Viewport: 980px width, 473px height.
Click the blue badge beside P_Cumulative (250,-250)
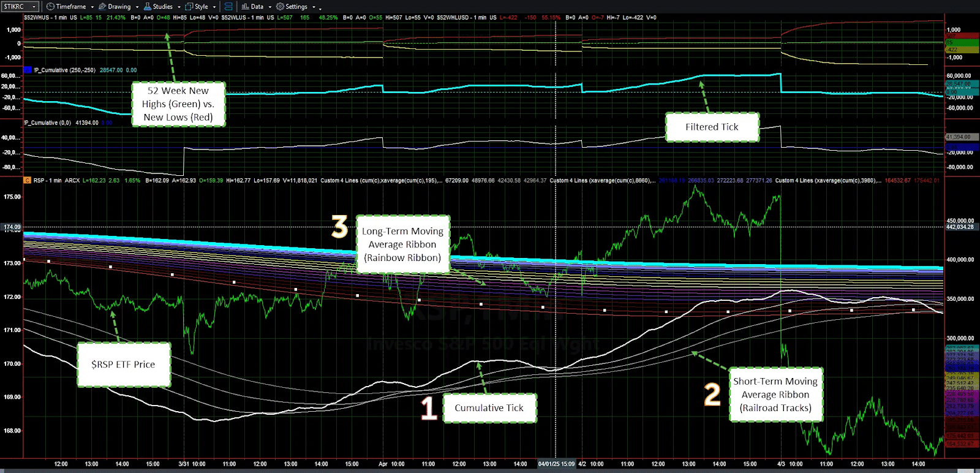coord(27,70)
